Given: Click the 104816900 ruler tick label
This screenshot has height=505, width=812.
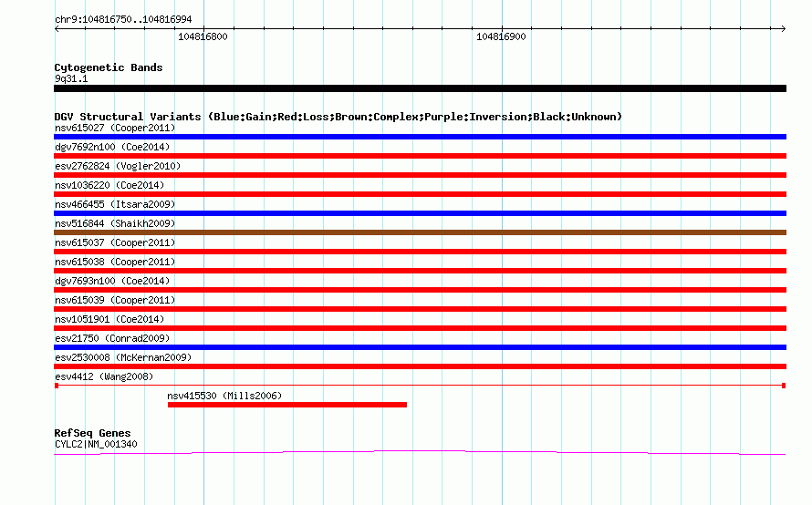Looking at the screenshot, I should 501,36.
